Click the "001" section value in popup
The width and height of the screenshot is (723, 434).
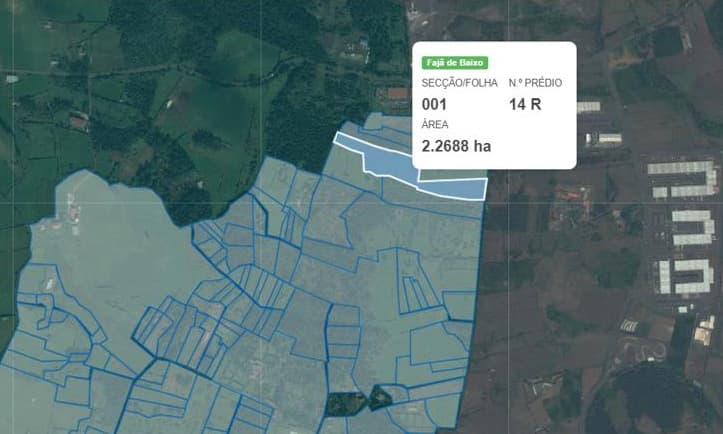tap(434, 104)
